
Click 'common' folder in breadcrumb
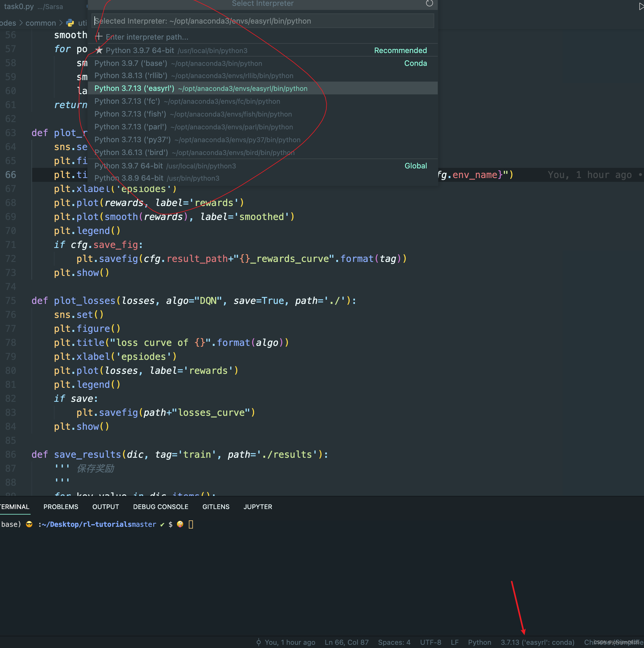click(41, 23)
